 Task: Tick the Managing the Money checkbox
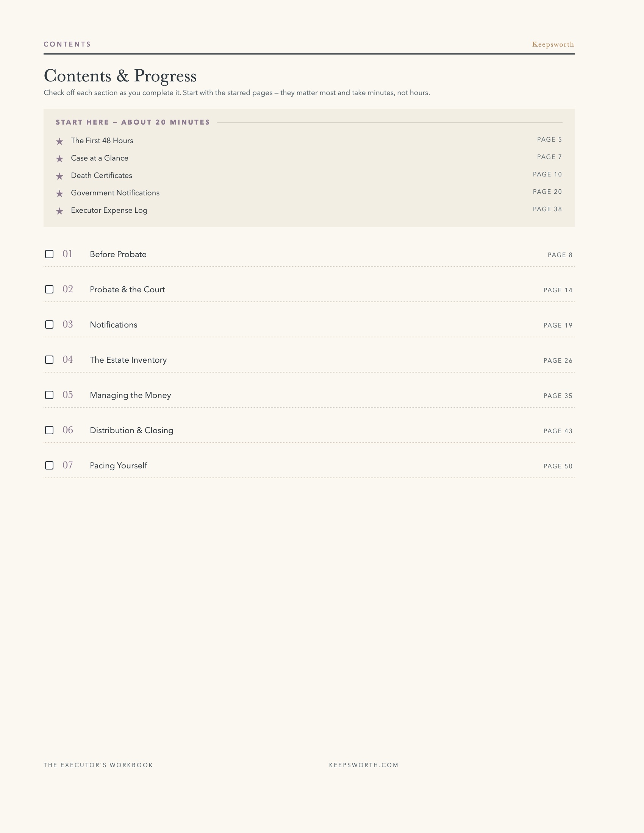tap(49, 395)
